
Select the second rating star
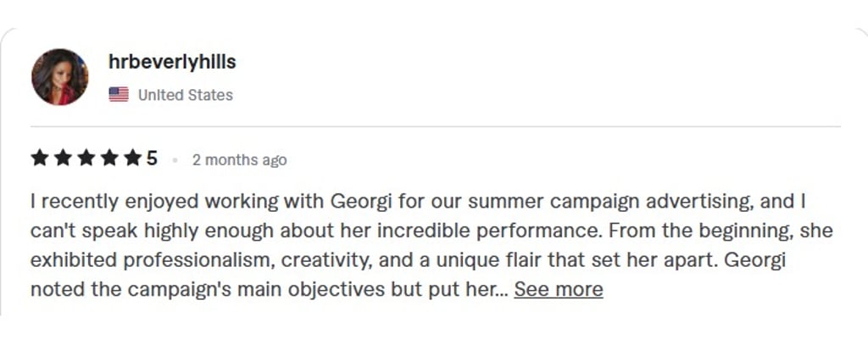(x=63, y=159)
